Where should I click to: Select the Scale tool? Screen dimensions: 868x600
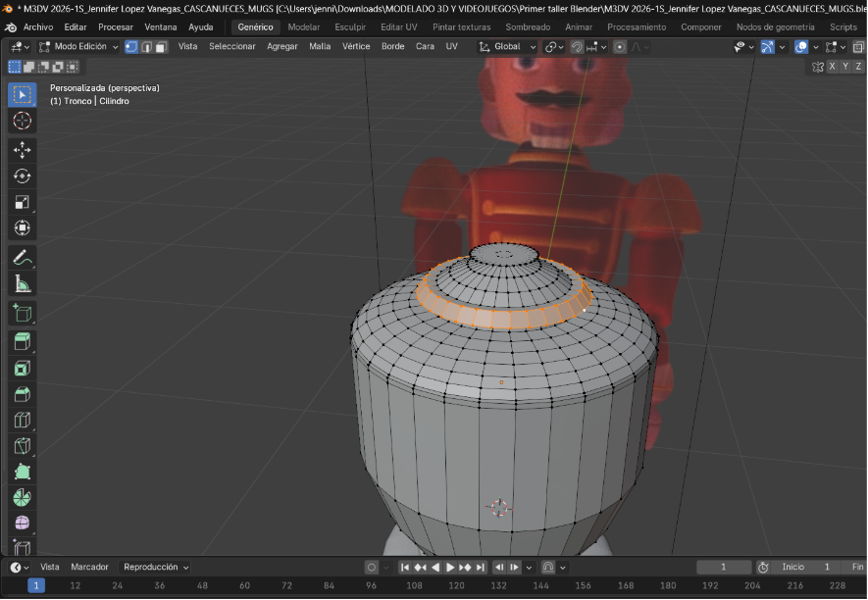pos(22,202)
